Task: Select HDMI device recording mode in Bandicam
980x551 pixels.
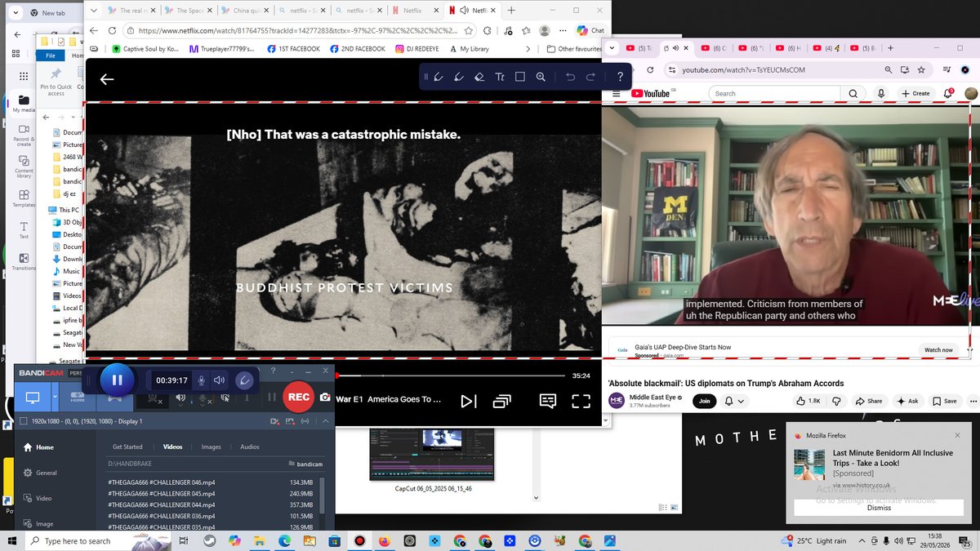Action: [x=78, y=398]
